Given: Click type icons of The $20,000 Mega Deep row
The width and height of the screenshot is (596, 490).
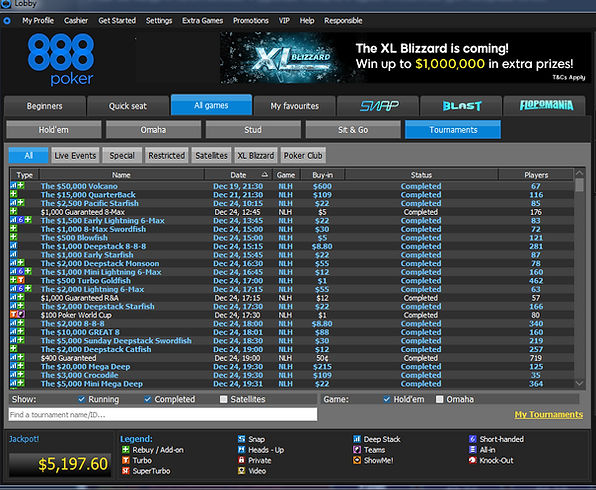Looking at the screenshot, I should (17, 366).
